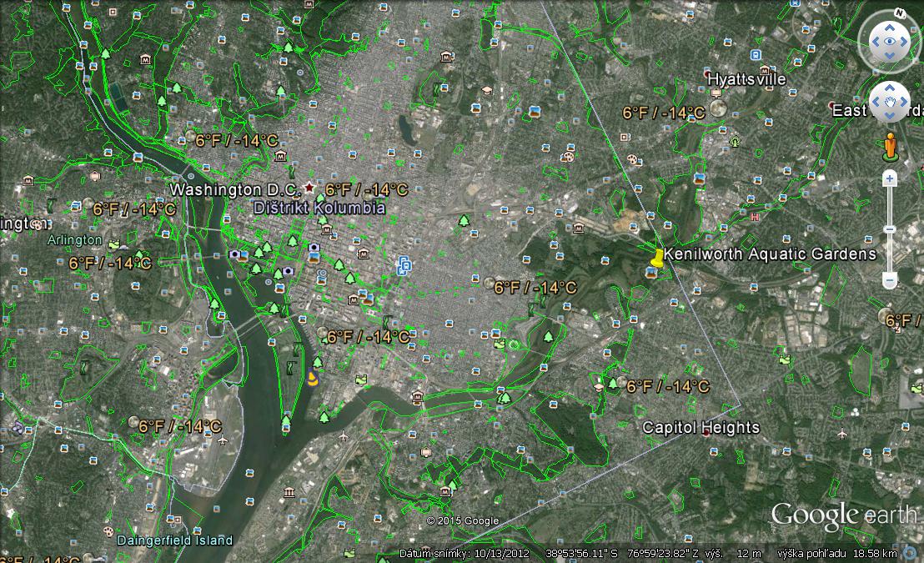The width and height of the screenshot is (924, 563).
Task: Zoom out using the minus button
Action: coord(890,280)
